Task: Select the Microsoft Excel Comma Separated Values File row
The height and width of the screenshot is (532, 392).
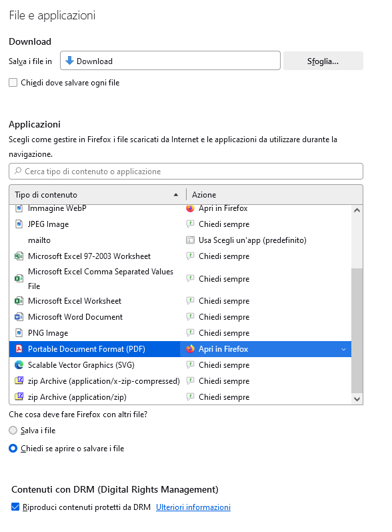Action: [x=180, y=278]
